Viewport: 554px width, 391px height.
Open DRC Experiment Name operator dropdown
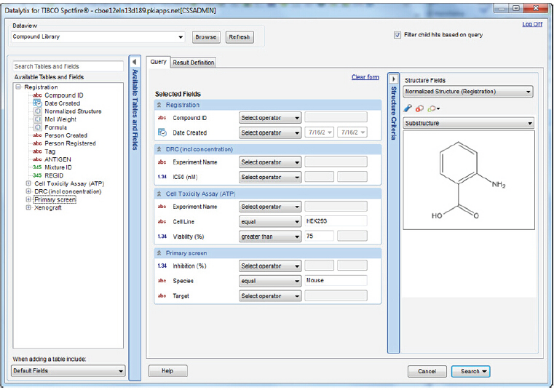point(270,162)
